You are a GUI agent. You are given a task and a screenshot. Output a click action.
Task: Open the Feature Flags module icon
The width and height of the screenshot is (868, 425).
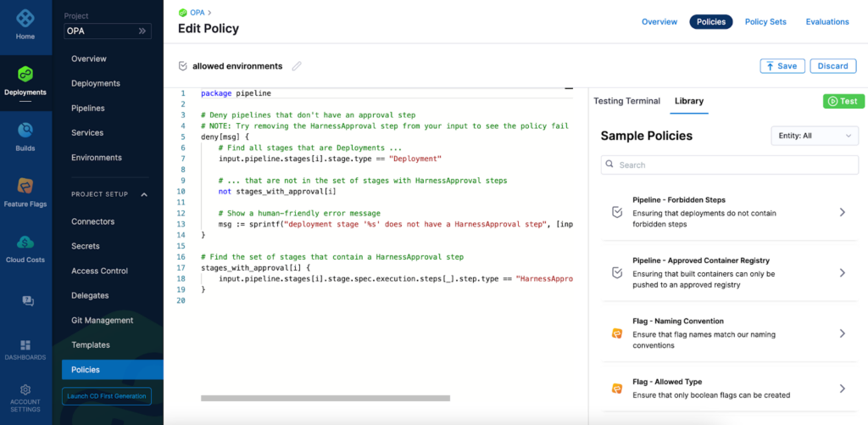tap(25, 186)
